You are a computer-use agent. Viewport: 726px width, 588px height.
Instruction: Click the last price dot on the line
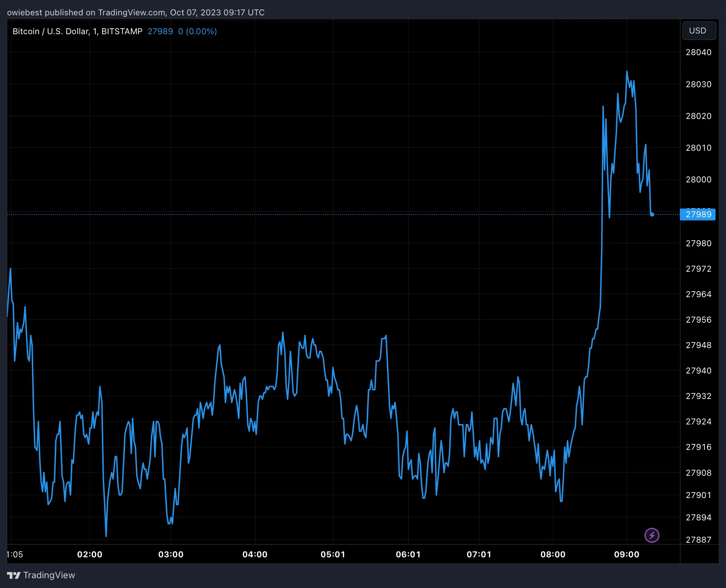[652, 214]
